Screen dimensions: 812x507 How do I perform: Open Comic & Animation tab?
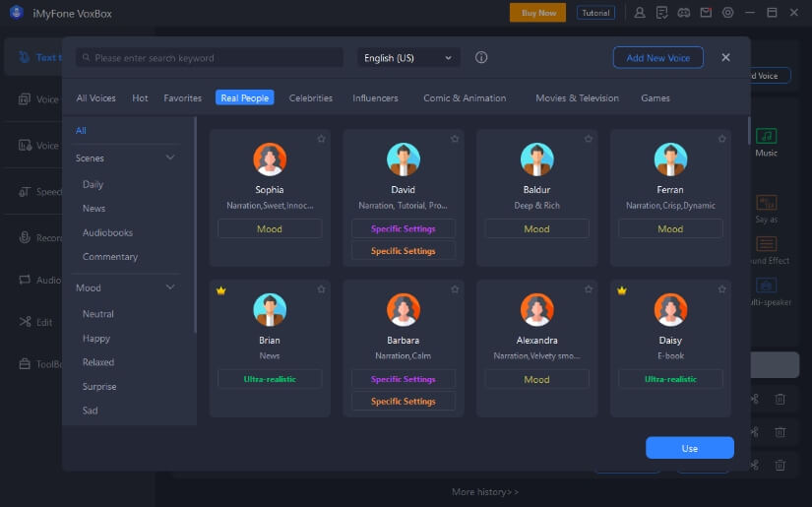click(465, 97)
